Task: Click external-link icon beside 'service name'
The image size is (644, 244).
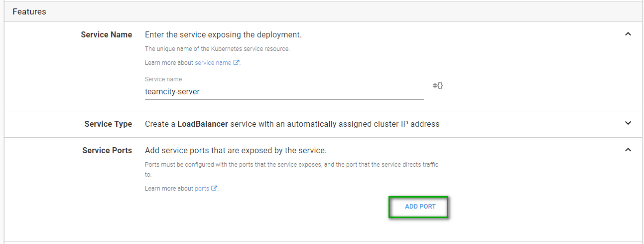Action: (237, 63)
